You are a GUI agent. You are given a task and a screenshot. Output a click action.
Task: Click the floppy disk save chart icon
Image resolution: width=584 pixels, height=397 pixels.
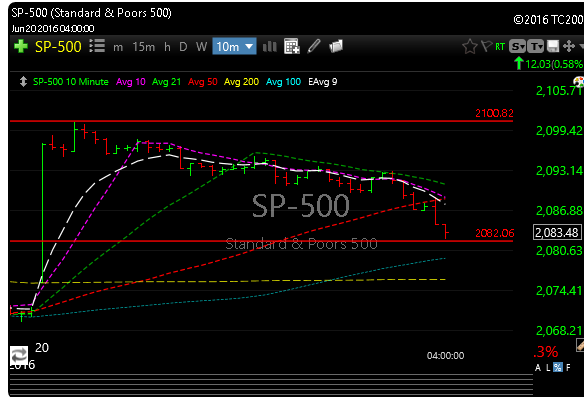pos(553,46)
